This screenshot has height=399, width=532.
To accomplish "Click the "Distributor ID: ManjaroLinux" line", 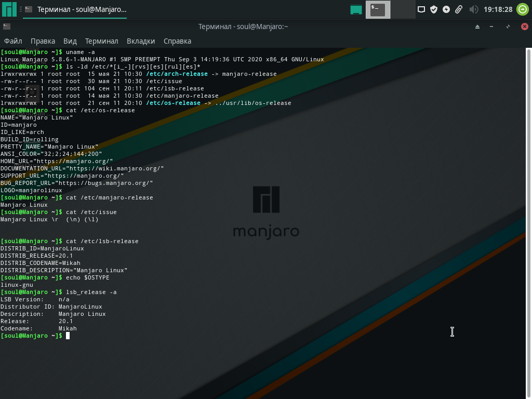I will click(x=51, y=307).
